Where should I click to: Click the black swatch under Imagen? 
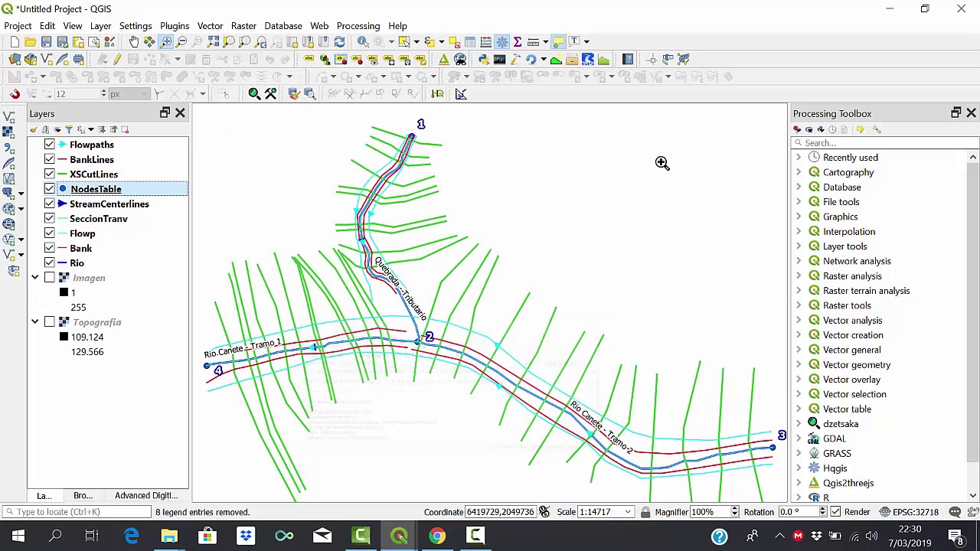[64, 292]
